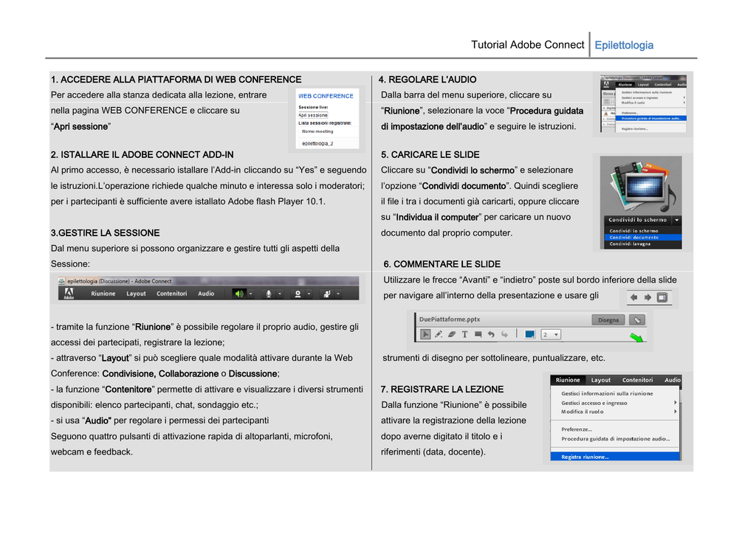Select the Pencil drawing tool
The image size is (756, 535).
(439, 334)
